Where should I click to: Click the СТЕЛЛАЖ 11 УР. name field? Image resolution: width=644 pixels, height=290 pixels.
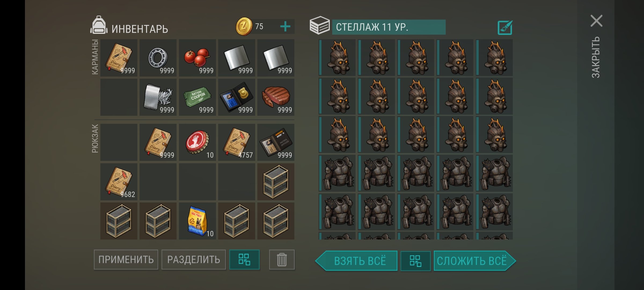click(x=389, y=27)
